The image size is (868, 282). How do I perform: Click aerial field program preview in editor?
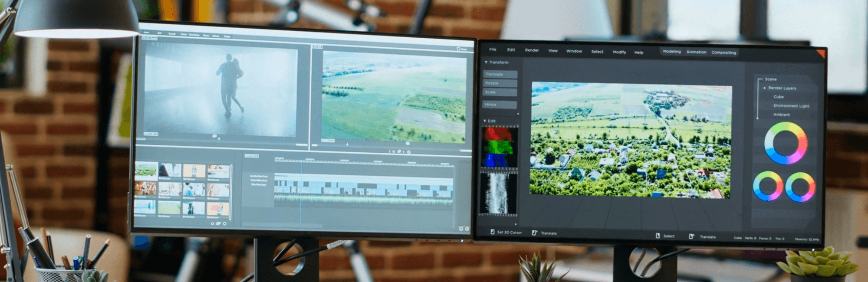pyautogui.click(x=394, y=97)
